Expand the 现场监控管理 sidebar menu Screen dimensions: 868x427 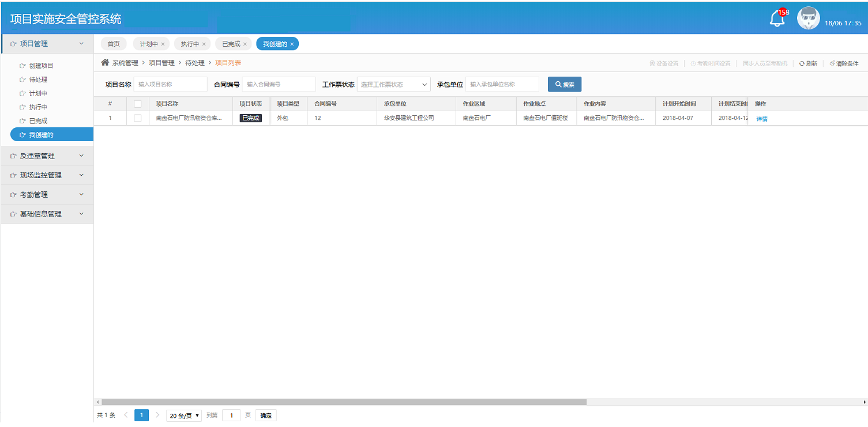click(47, 175)
